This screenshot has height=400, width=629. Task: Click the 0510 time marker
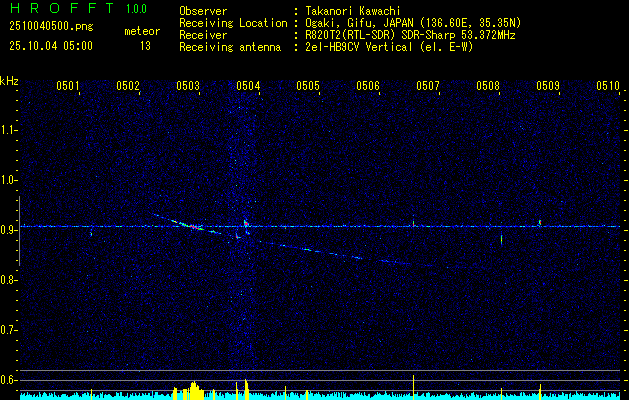[x=608, y=86]
